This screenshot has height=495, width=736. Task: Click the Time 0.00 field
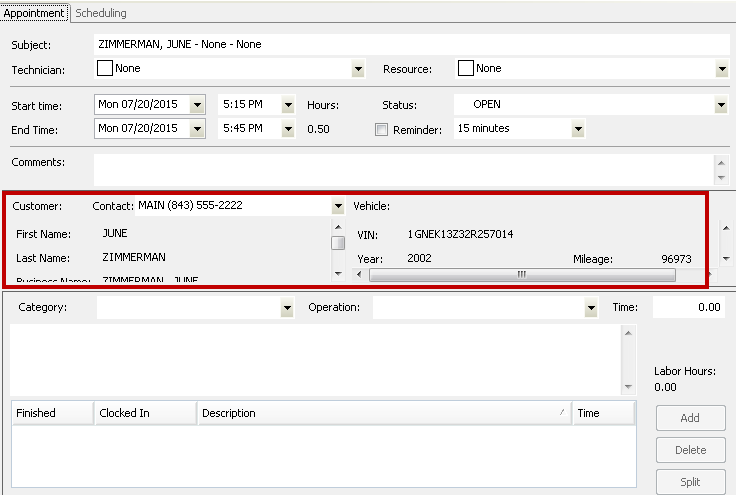pos(689,307)
